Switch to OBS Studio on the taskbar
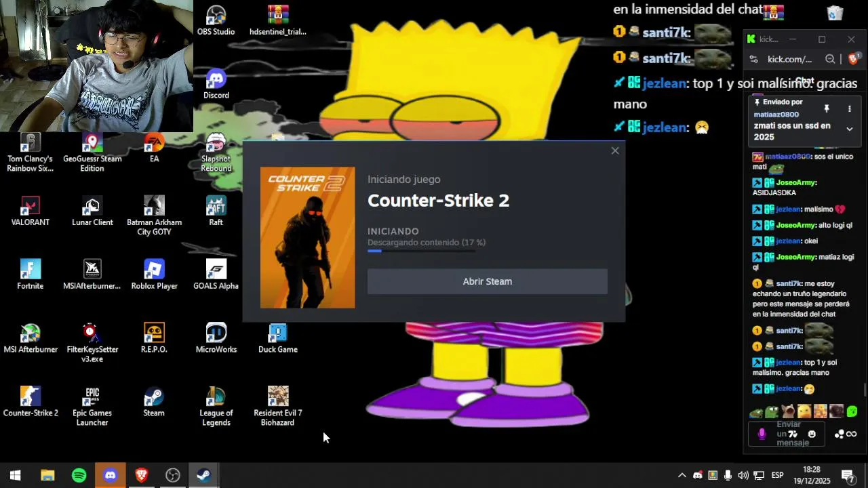 point(173,476)
